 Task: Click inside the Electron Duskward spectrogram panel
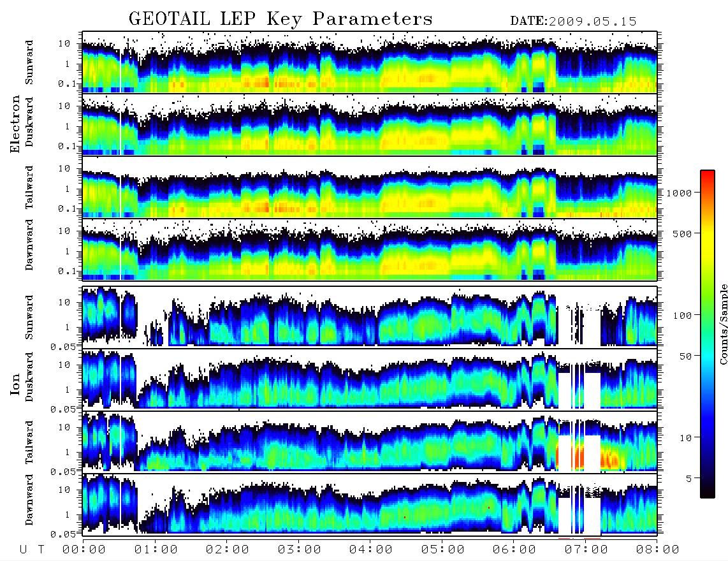click(370, 124)
